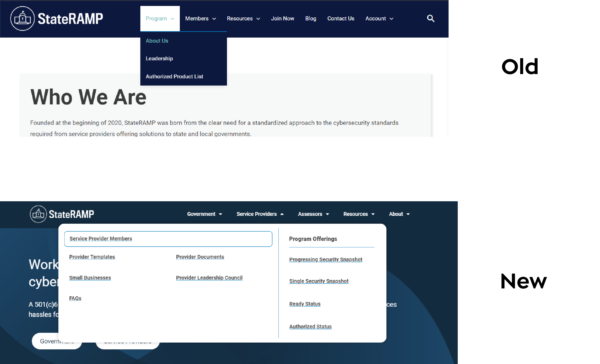
Task: Open the search icon in the old navigation
Action: (431, 18)
